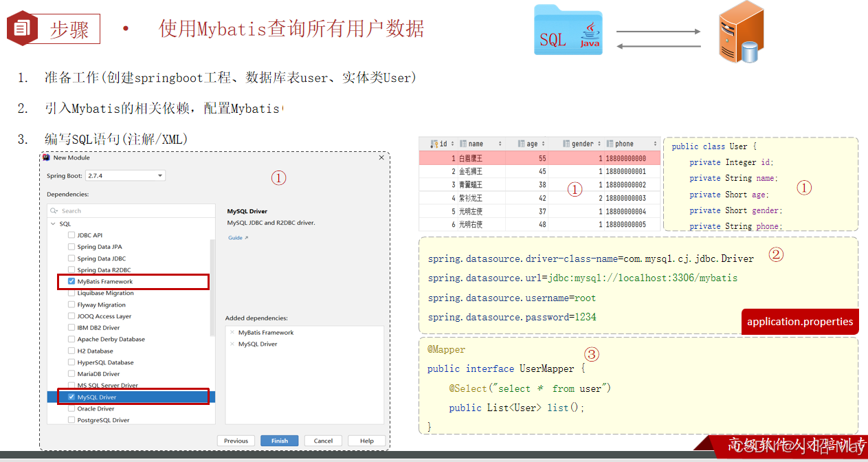The height and width of the screenshot is (462, 868).
Task: Click the blue SQL Java folder icon
Action: [568, 30]
